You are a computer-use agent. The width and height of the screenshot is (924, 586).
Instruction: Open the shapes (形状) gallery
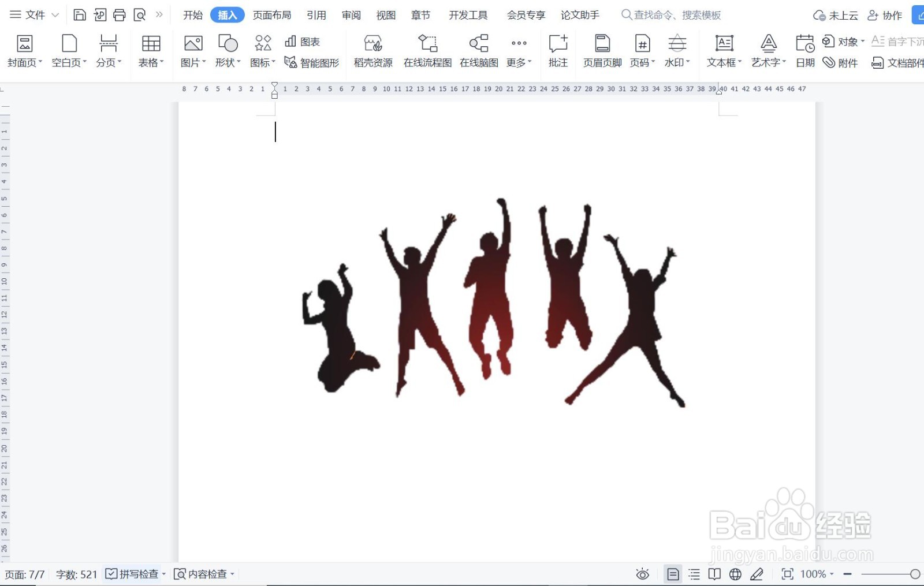(x=228, y=51)
